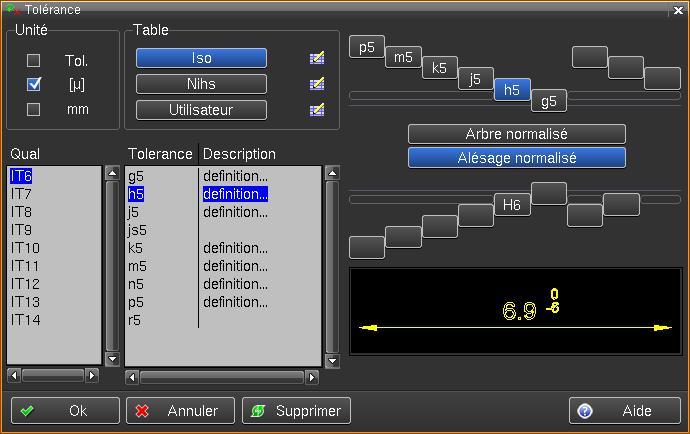Uncheck the [µ] unit checkbox

click(x=34, y=85)
